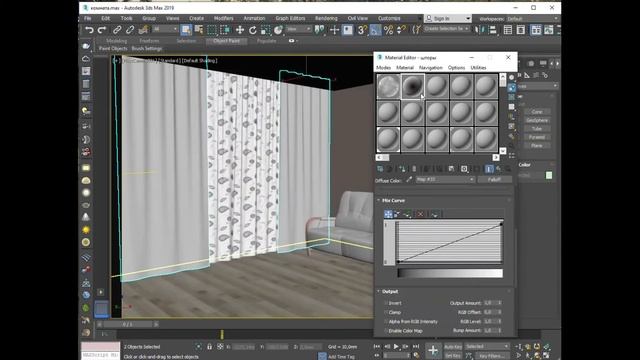Choose the Rectangular Selection Region tool

[212, 30]
